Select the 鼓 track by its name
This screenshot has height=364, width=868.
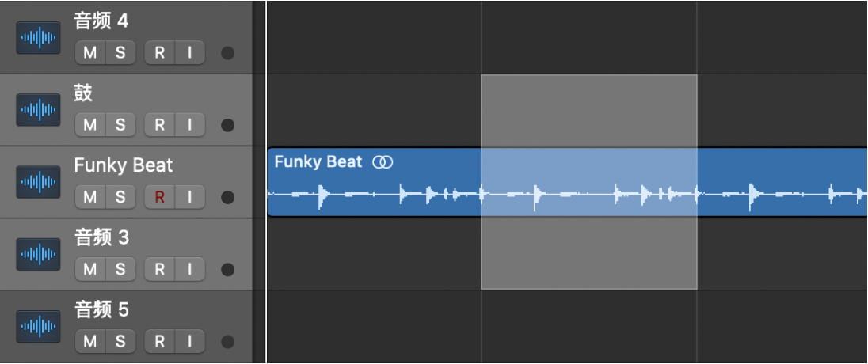[x=83, y=93]
